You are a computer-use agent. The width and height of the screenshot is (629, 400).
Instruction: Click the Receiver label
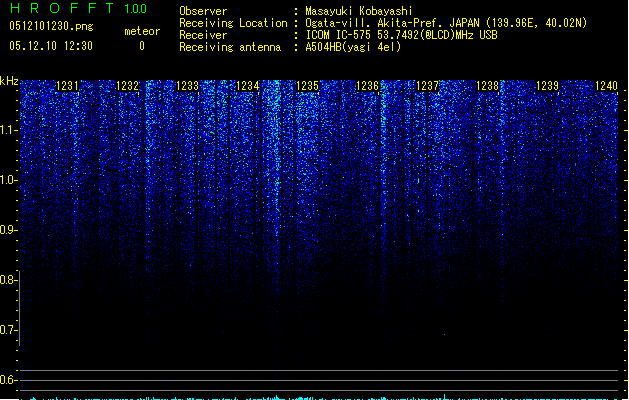tap(203, 35)
